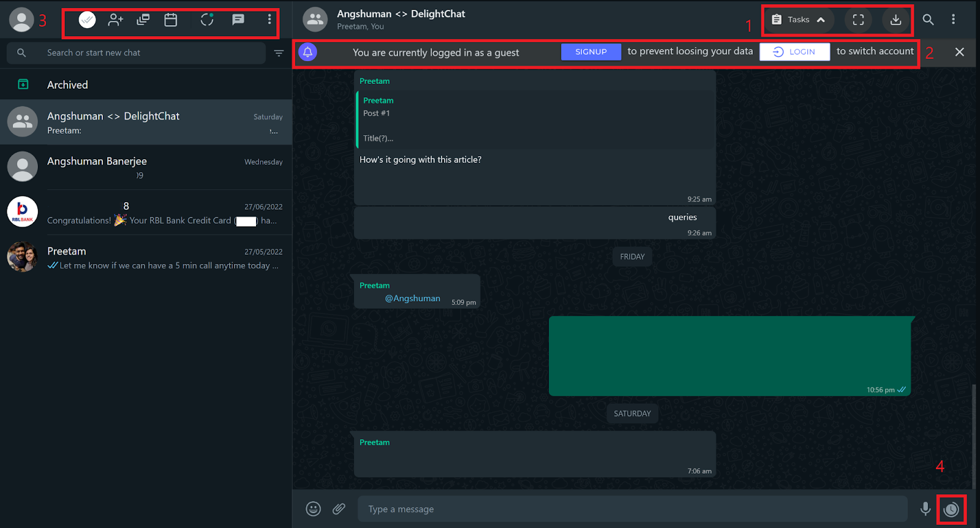Image resolution: width=980 pixels, height=528 pixels.
Task: Click the paperclip attach icon
Action: 339,509
